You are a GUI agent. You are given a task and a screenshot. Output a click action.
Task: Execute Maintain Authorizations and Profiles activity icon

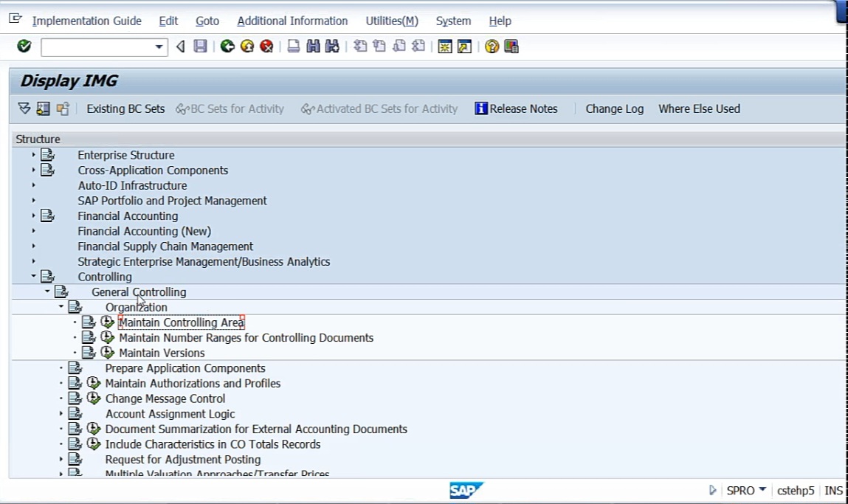pos(94,383)
